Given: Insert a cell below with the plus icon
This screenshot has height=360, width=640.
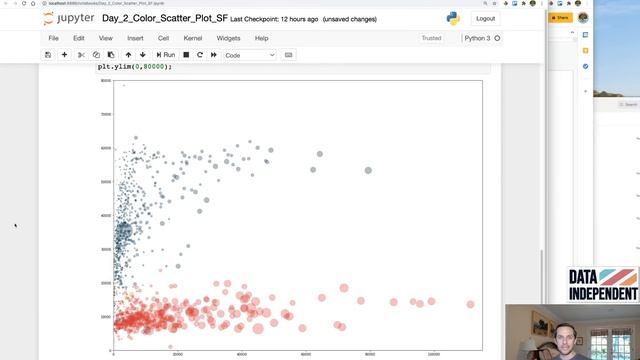Looking at the screenshot, I should point(64,55).
